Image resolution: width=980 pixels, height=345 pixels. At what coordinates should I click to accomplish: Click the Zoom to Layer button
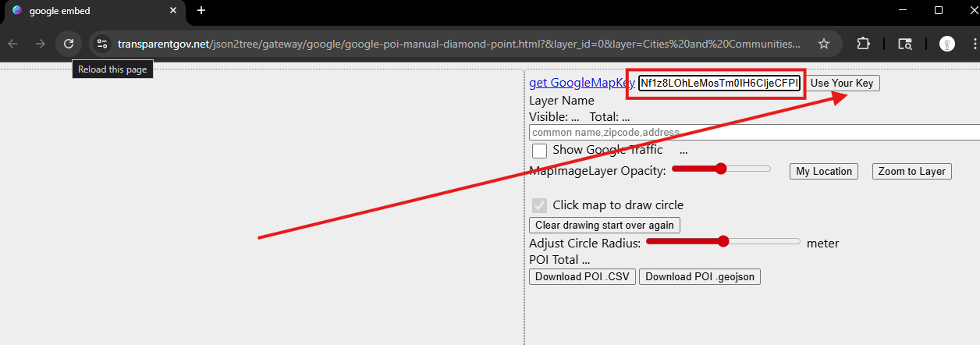point(911,171)
